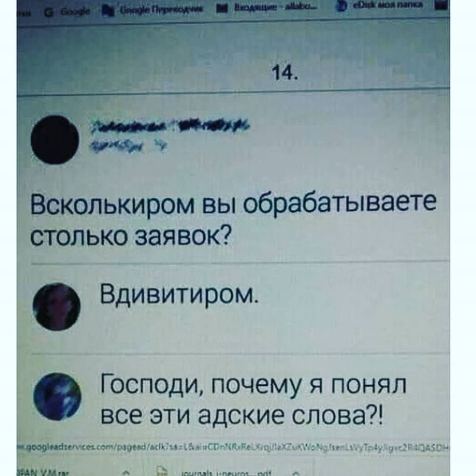Click the comment text Вдивитиром
This screenshot has height=476, width=476.
(179, 295)
